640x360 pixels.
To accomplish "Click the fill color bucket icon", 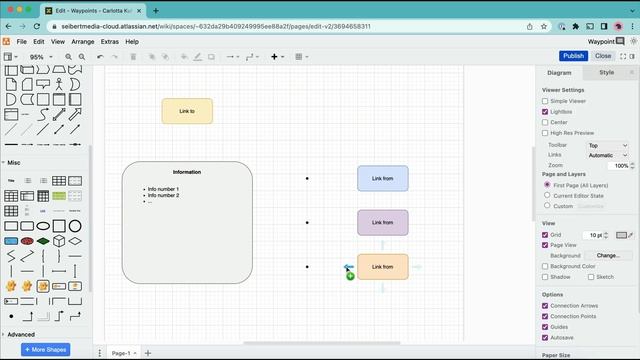I will coord(184,57).
